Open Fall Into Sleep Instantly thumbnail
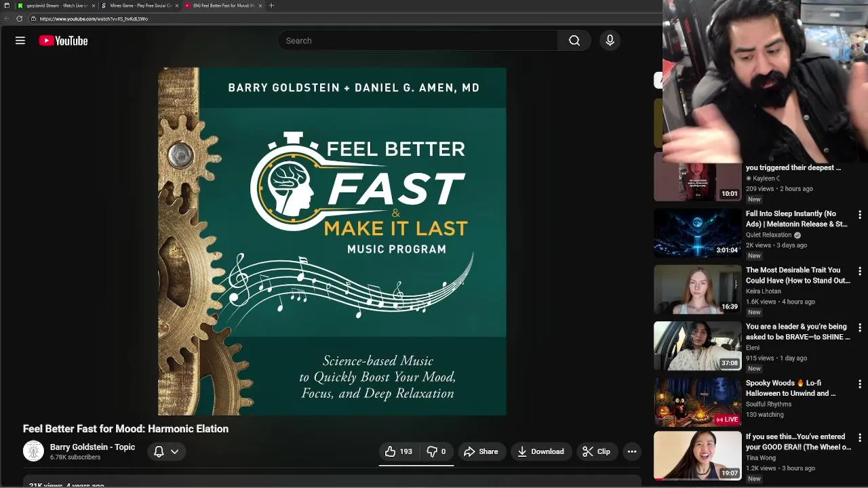This screenshot has width=868, height=488. click(x=697, y=233)
